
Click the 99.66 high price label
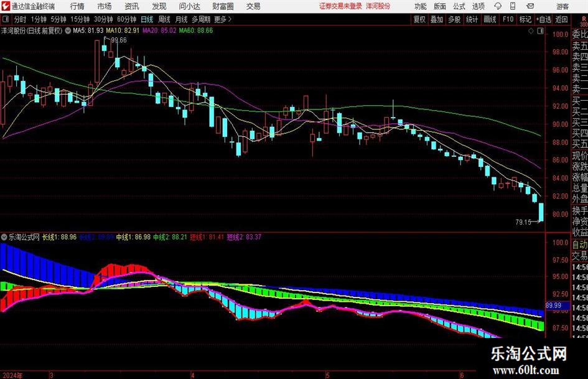119,40
